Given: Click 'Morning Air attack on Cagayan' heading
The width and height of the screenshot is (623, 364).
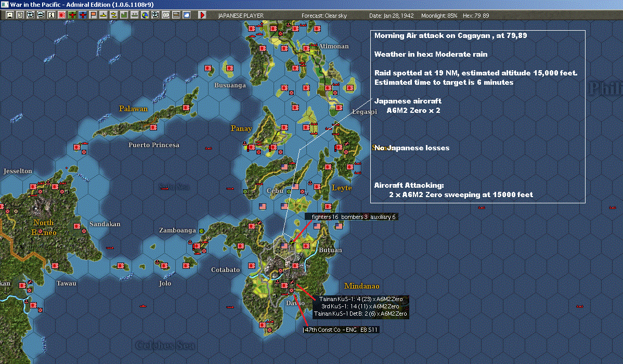Looking at the screenshot, I should 450,35.
